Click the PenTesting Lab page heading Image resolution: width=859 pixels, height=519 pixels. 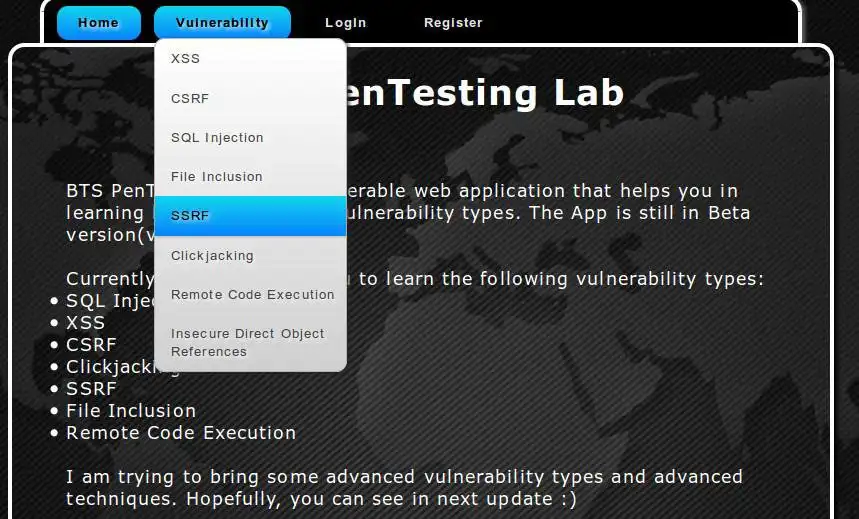tap(488, 93)
